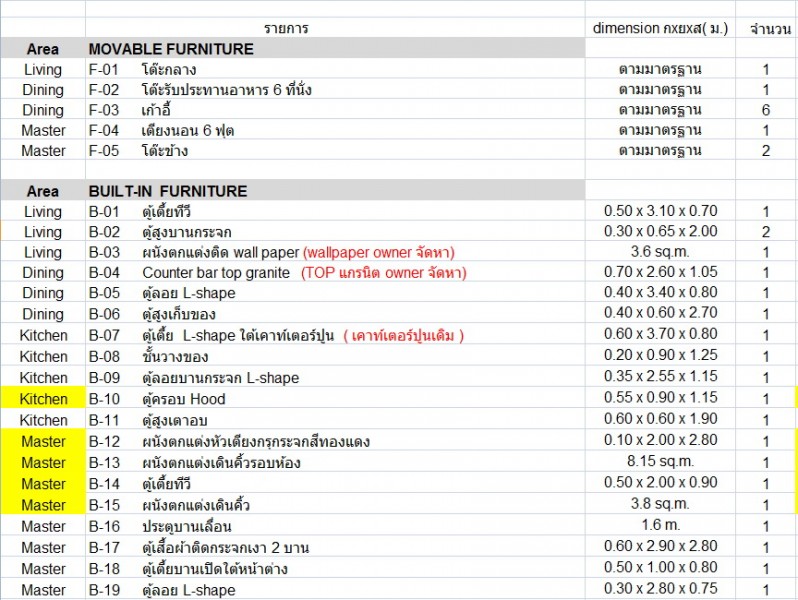The image size is (798, 600).
Task: Select the B-13 ผนังตกแต่งเดินคิ้วรอบห้อง cell
Action: coord(335,462)
